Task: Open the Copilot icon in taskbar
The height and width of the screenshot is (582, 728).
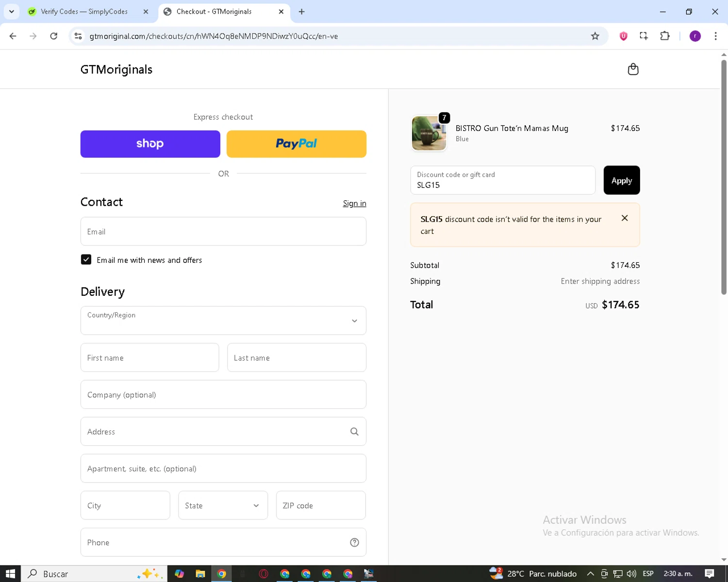Action: 179,574
